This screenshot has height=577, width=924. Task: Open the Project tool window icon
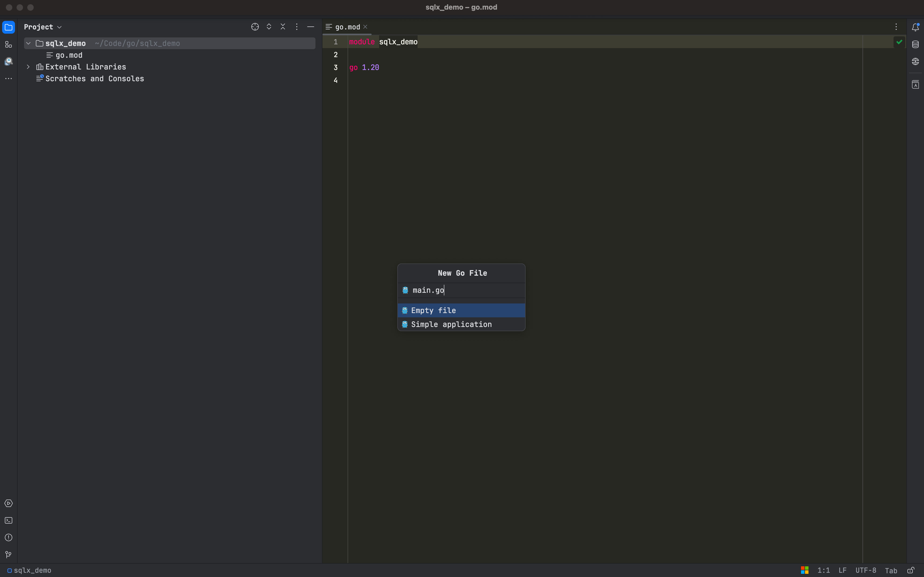pyautogui.click(x=8, y=27)
